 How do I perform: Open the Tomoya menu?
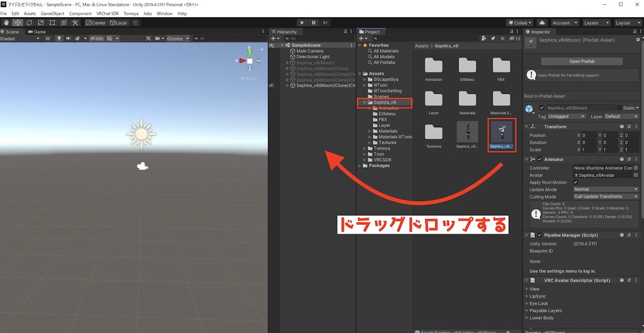pos(131,14)
